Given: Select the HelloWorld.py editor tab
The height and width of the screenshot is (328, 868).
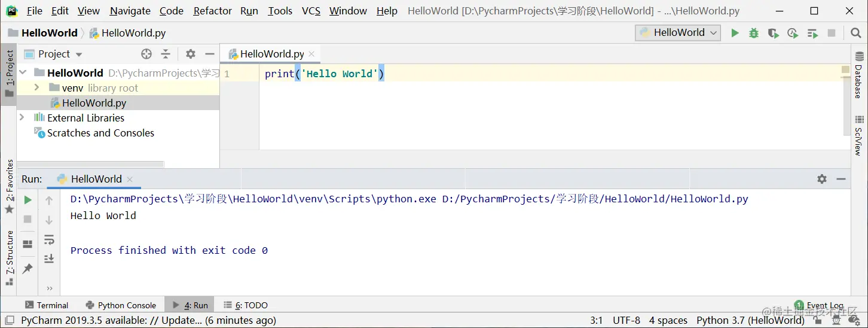Looking at the screenshot, I should coord(271,54).
